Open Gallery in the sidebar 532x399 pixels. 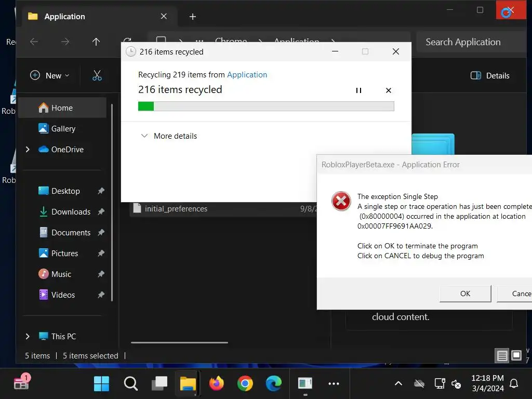click(63, 129)
